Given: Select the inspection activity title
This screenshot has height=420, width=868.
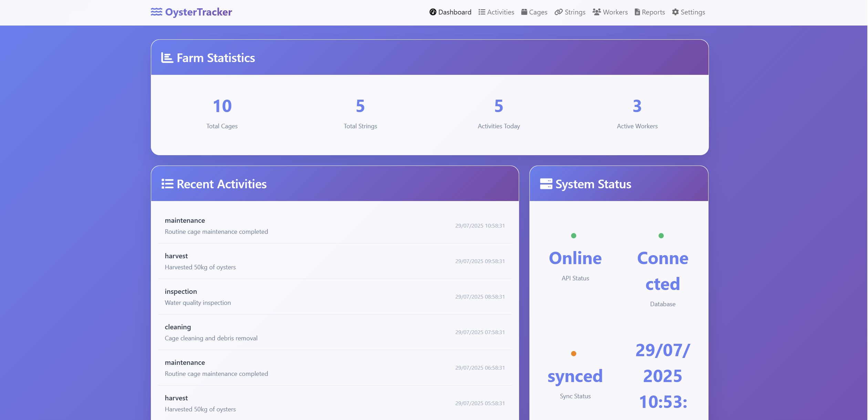Looking at the screenshot, I should (181, 291).
